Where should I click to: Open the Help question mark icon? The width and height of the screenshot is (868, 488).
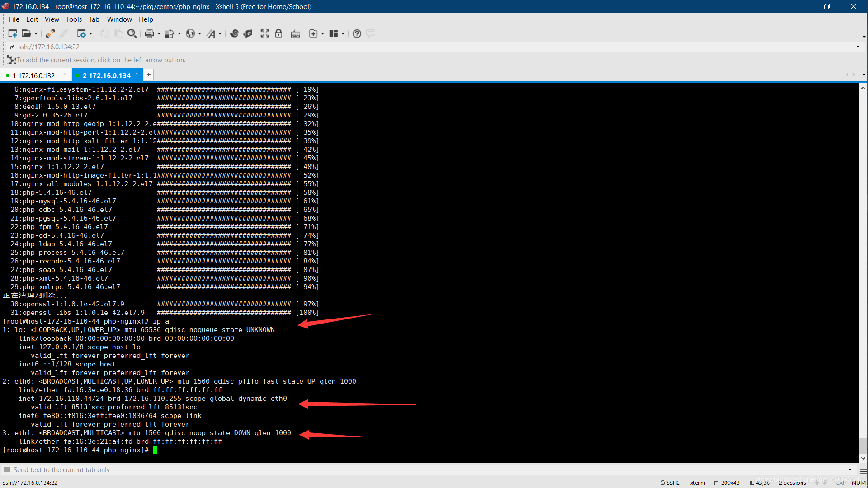[357, 33]
